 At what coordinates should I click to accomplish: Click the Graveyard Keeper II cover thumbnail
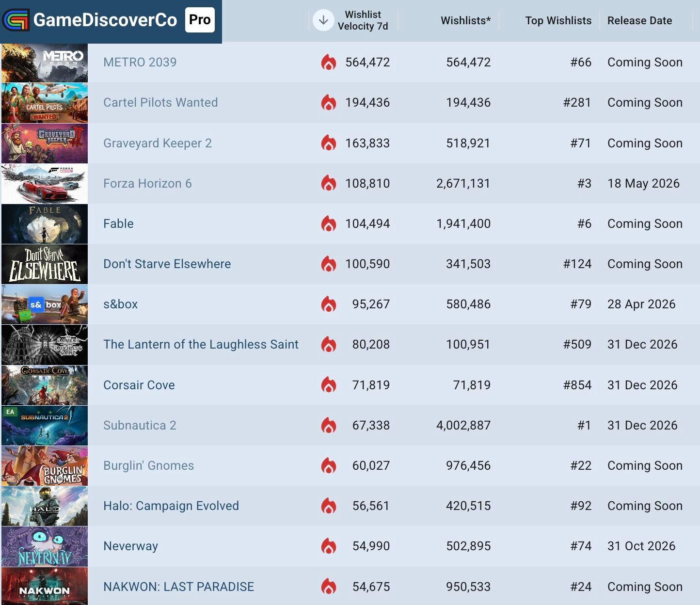point(45,143)
